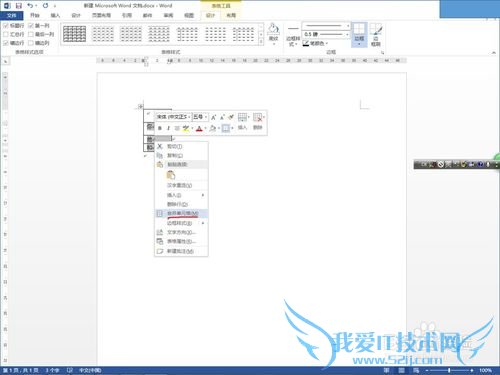This screenshot has height=375, width=500.
Task: Choose 复制 copy from the context menu
Action: 181,155
